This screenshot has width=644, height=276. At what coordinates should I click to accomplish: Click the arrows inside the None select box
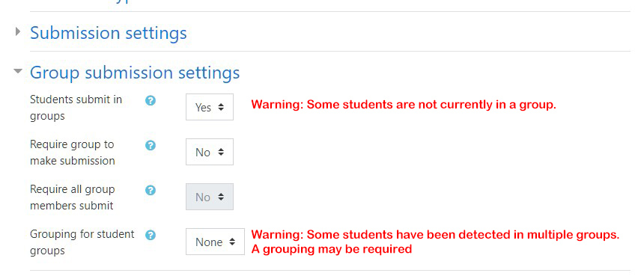(232, 242)
